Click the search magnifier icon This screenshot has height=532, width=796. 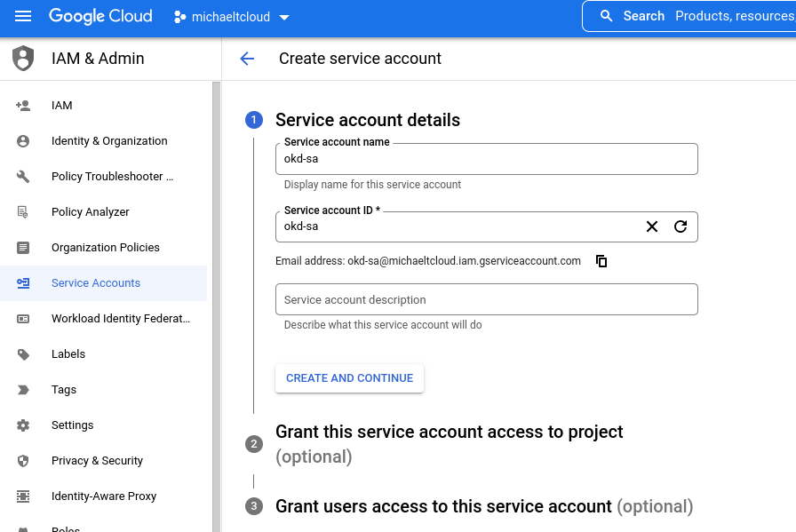(606, 16)
